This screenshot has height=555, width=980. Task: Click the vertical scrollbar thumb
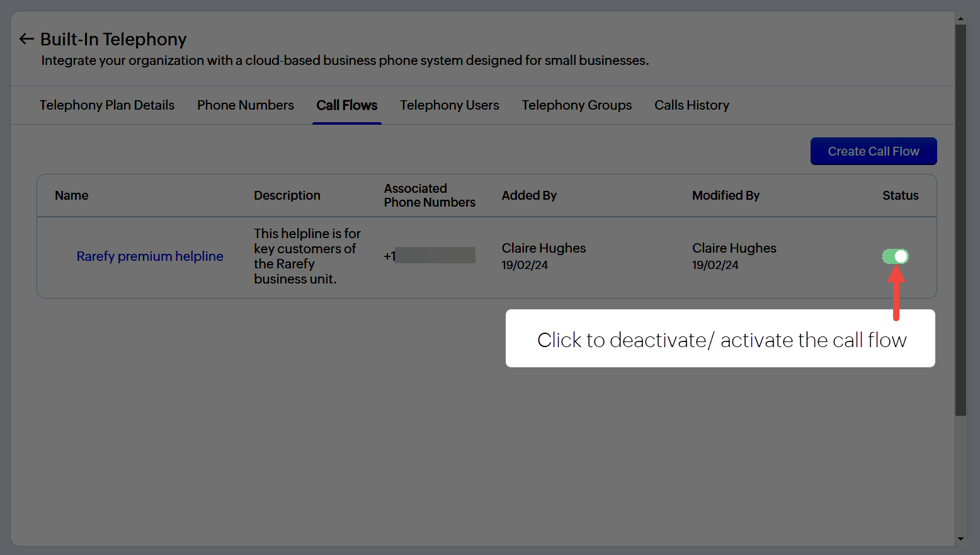(x=960, y=220)
